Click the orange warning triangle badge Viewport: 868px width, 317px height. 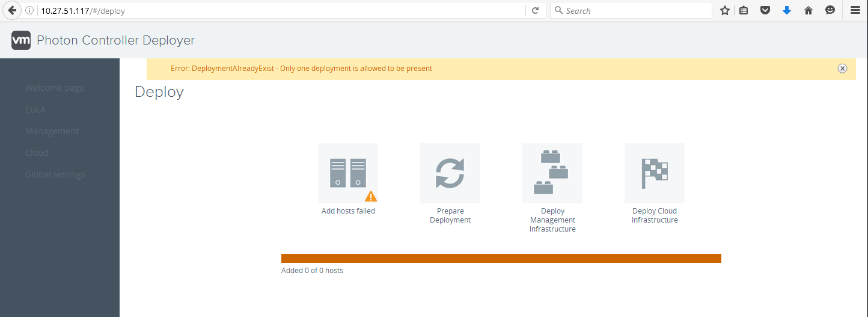(371, 196)
